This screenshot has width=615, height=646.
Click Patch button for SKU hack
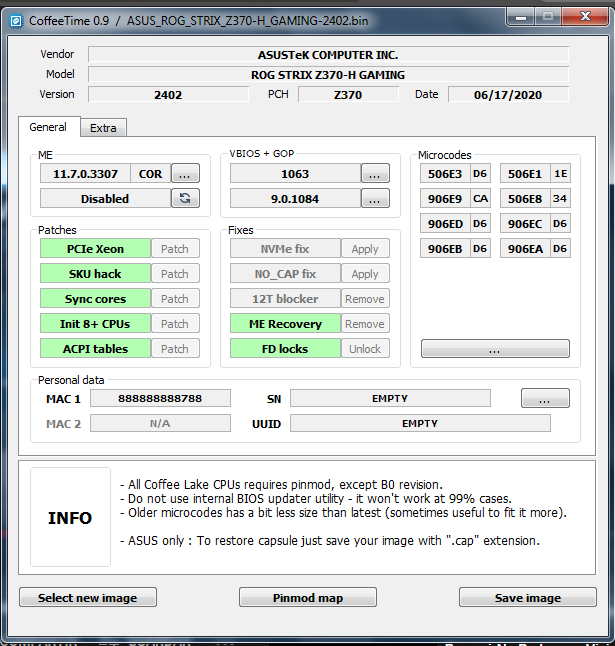175,274
